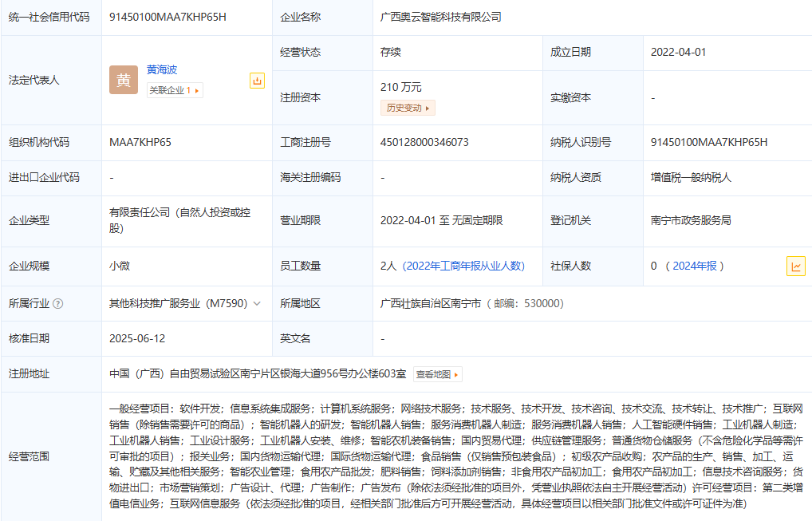Viewport: 812px width, 521px height.
Task: Open the orange trend chart icon by 社保人数
Action: (x=795, y=266)
